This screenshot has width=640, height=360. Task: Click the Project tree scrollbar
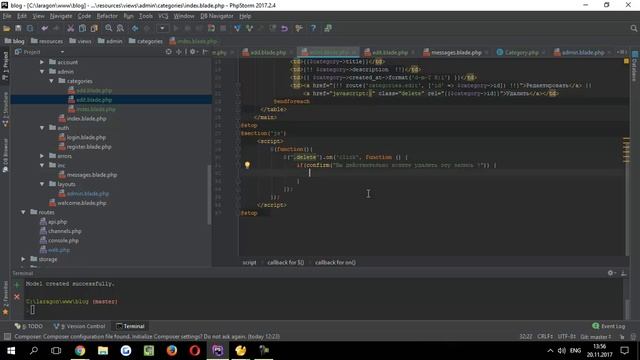click(x=209, y=194)
